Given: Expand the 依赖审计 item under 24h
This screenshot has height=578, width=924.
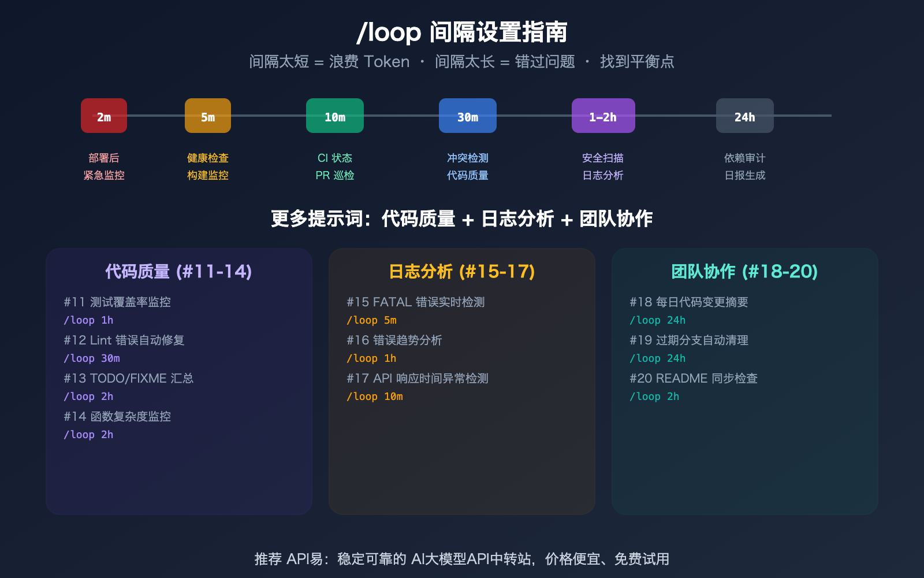Looking at the screenshot, I should [744, 158].
